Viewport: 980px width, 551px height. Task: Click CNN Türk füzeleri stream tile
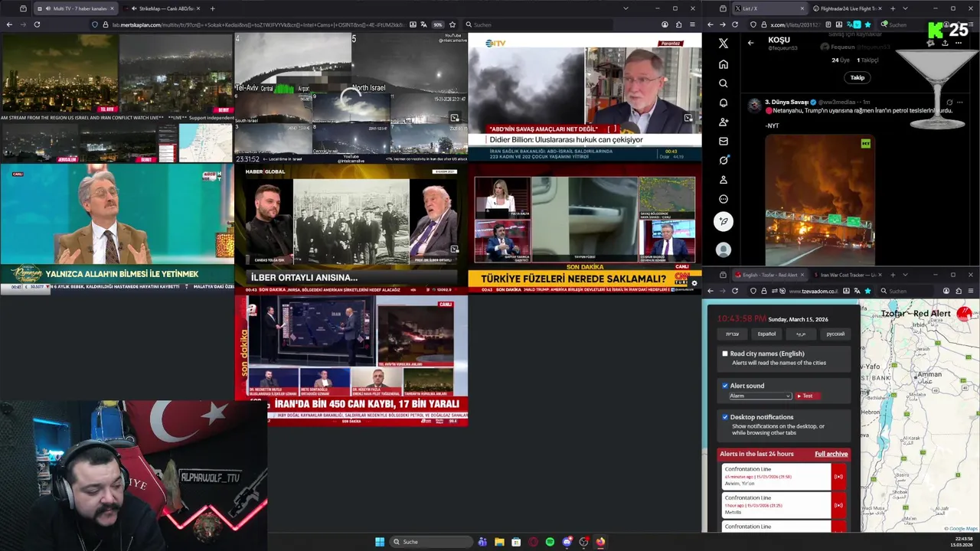[584, 229]
